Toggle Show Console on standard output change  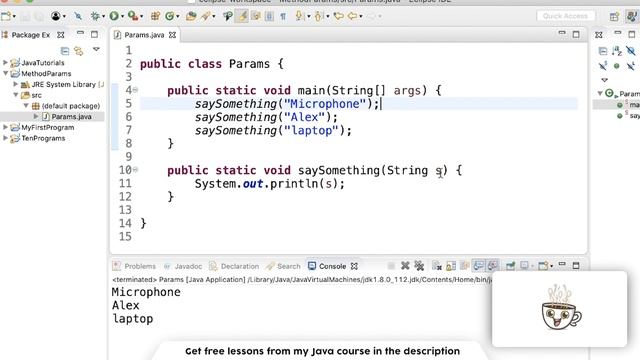tap(478, 266)
